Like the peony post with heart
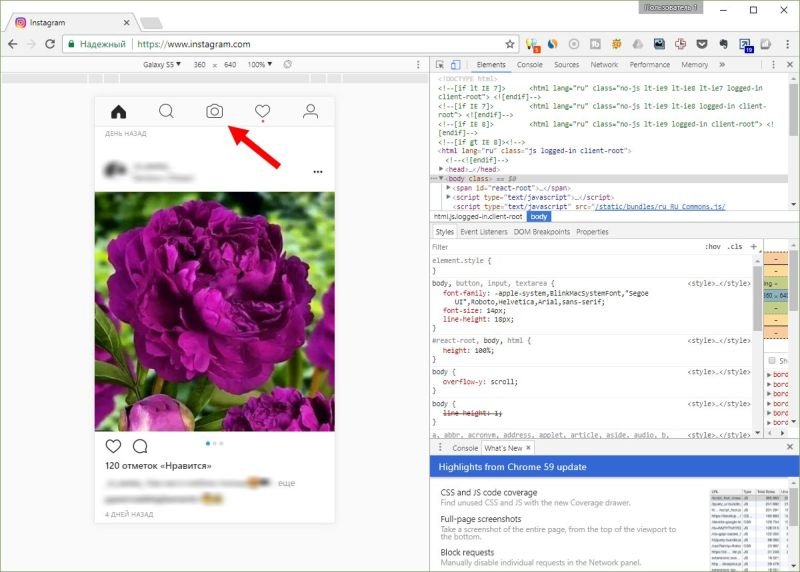This screenshot has height=572, width=800. point(113,446)
